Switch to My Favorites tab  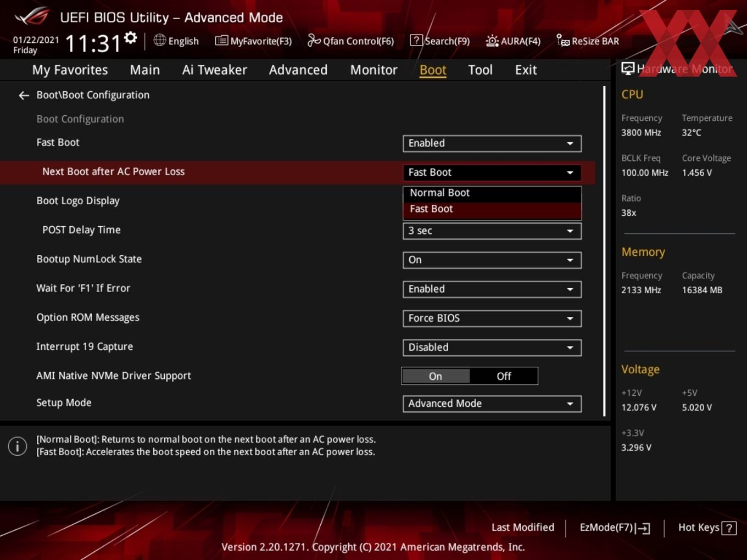(x=70, y=70)
